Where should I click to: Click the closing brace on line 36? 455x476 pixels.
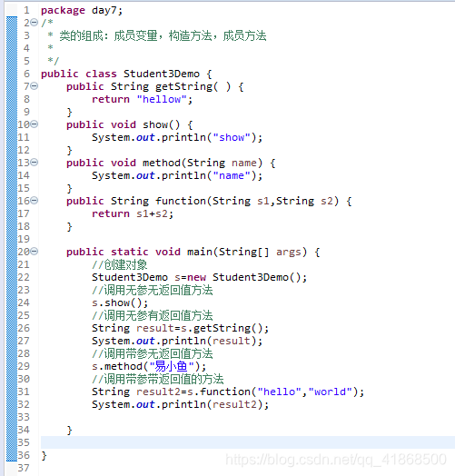pos(44,456)
